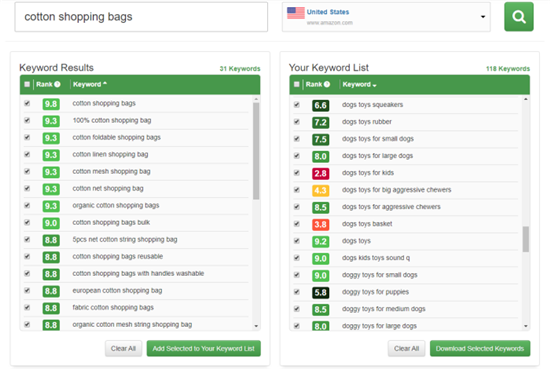
Task: Click the dark 5.8 rank badge
Action: 320,293
